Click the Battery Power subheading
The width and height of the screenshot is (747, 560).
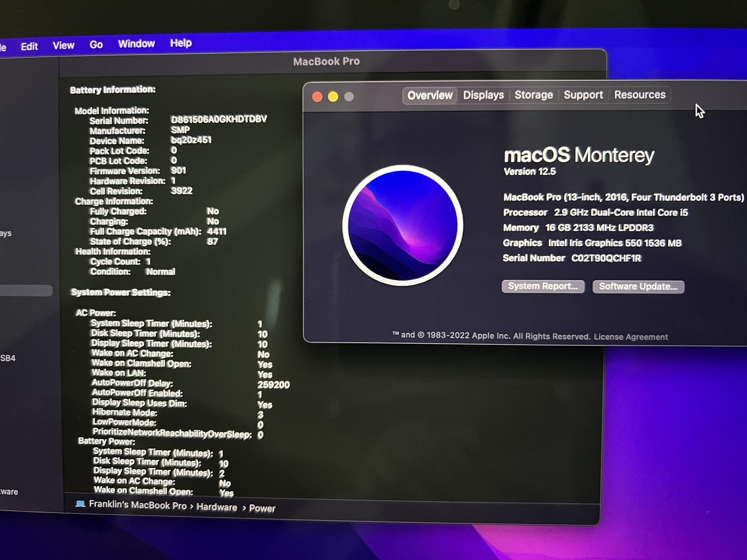(x=106, y=441)
